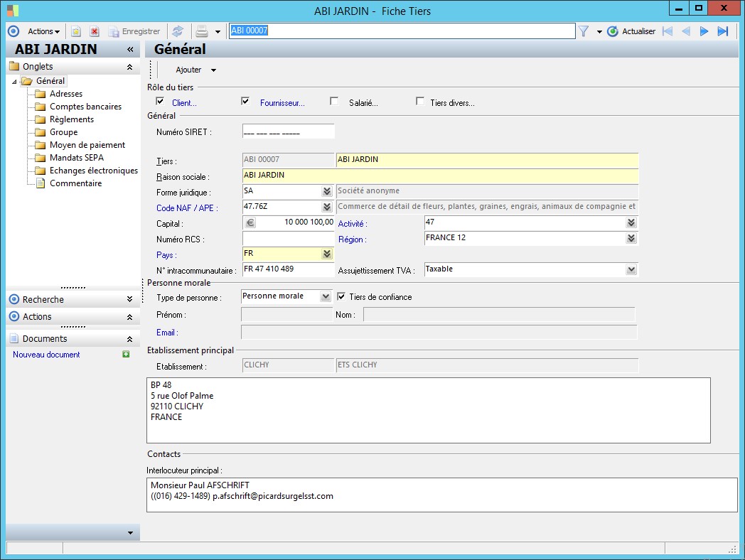Jump to the last record arrow
745x560 pixels.
point(723,31)
